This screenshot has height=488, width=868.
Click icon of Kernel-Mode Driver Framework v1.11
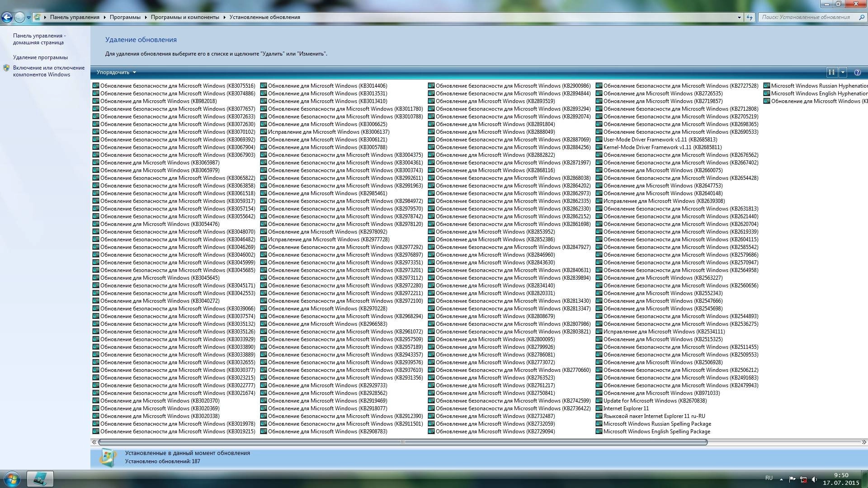pyautogui.click(x=599, y=147)
